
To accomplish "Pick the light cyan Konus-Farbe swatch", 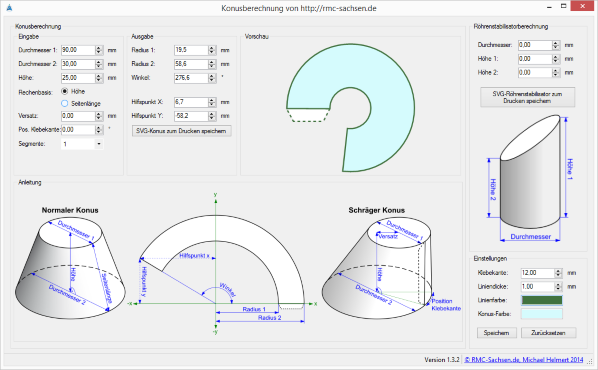I will (x=542, y=314).
